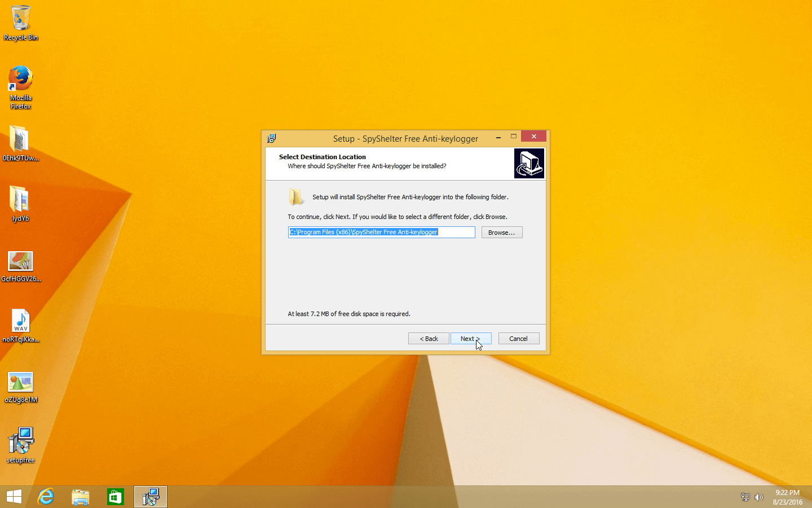The width and height of the screenshot is (812, 508).
Task: Click the "At least 7.2 MB" disk space text
Action: point(349,314)
